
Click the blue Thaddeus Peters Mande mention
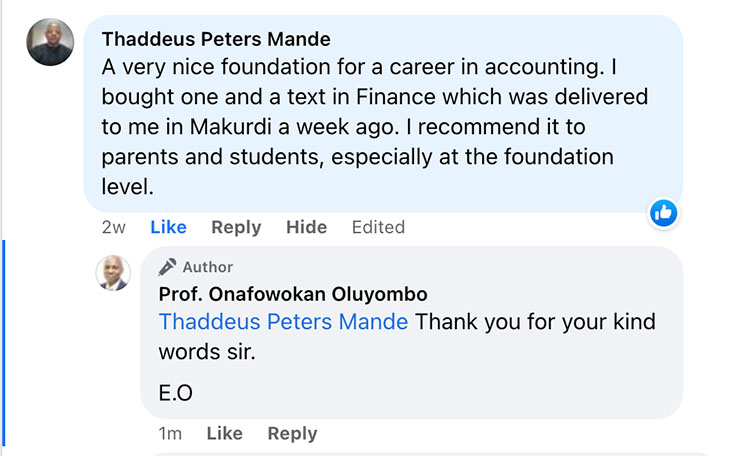283,322
